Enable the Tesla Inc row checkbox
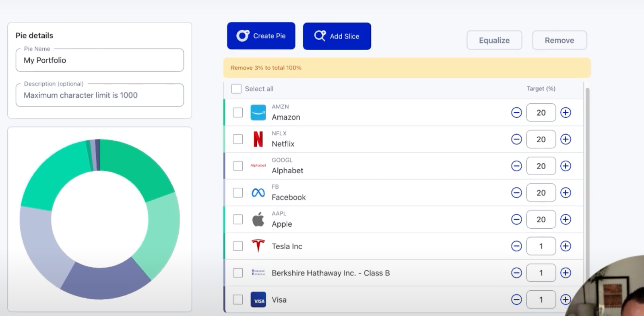The height and width of the screenshot is (316, 644). coord(238,246)
